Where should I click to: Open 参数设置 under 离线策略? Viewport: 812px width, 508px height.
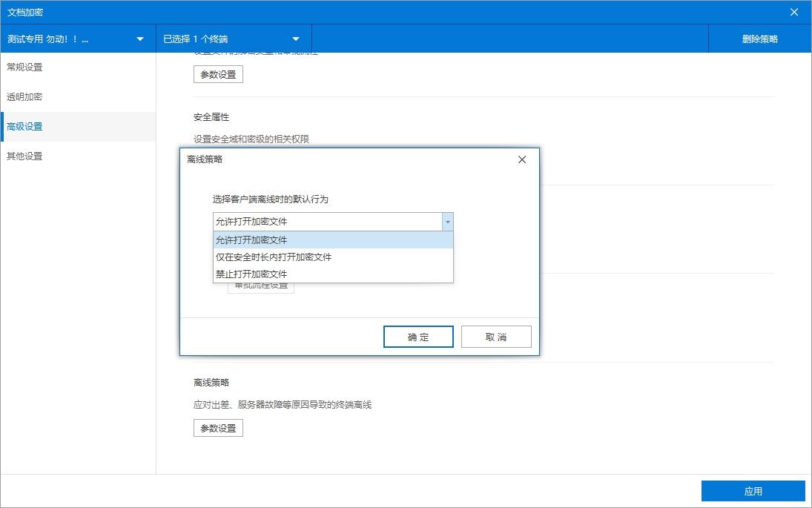(218, 427)
